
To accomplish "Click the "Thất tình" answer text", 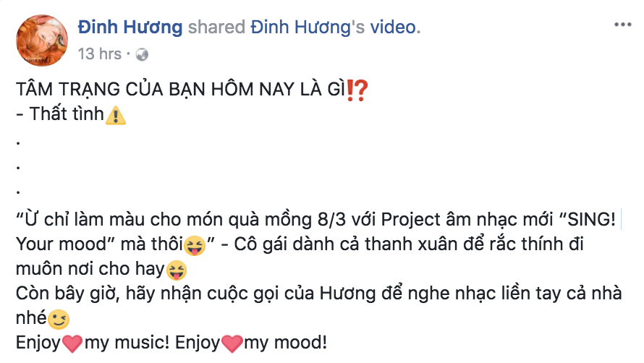I will click(x=67, y=114).
